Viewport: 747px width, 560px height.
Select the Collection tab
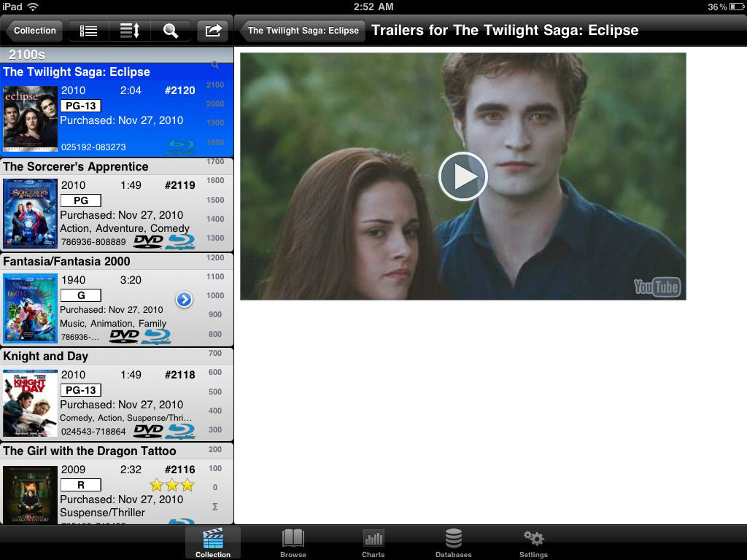213,543
